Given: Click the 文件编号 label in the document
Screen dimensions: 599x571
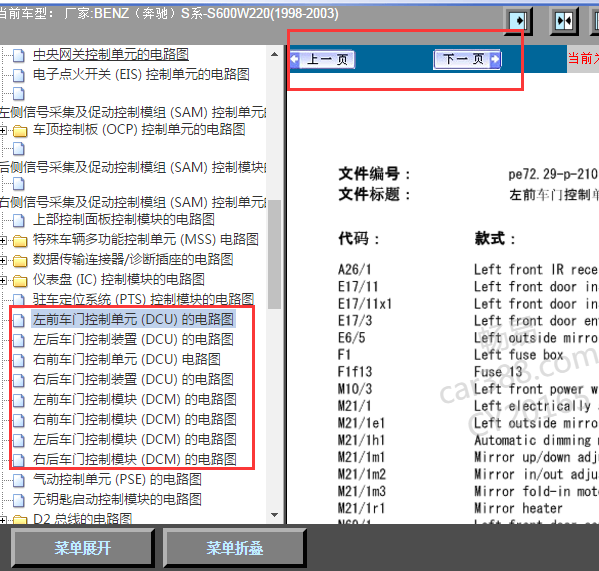Looking at the screenshot, I should 374,174.
